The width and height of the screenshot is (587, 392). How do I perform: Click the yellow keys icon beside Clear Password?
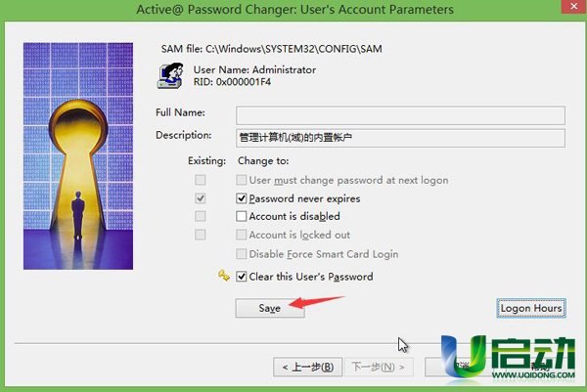tap(224, 276)
